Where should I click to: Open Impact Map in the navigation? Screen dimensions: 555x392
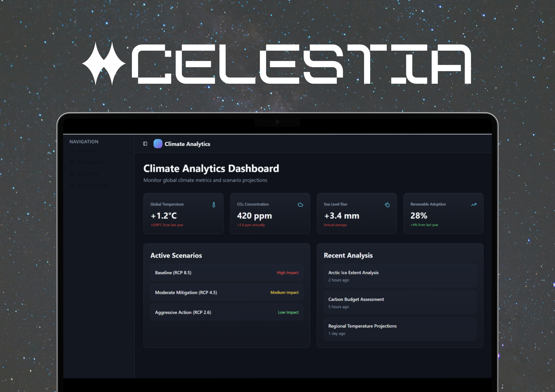87,174
